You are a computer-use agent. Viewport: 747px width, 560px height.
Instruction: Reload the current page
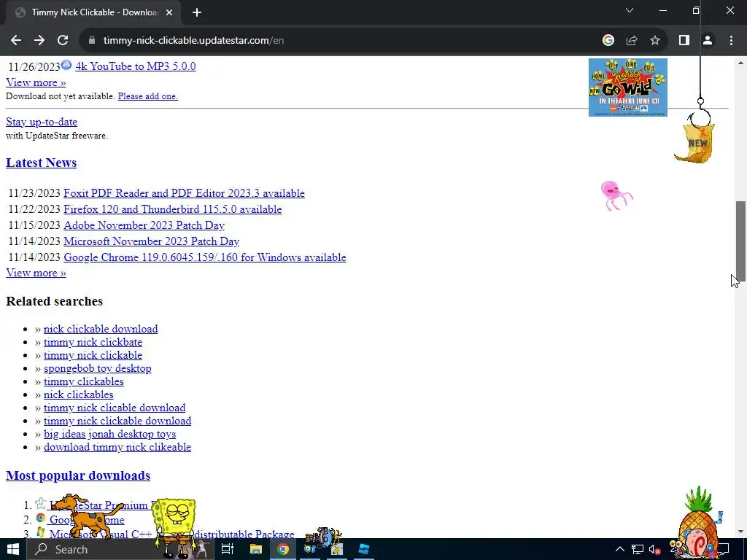tap(63, 41)
